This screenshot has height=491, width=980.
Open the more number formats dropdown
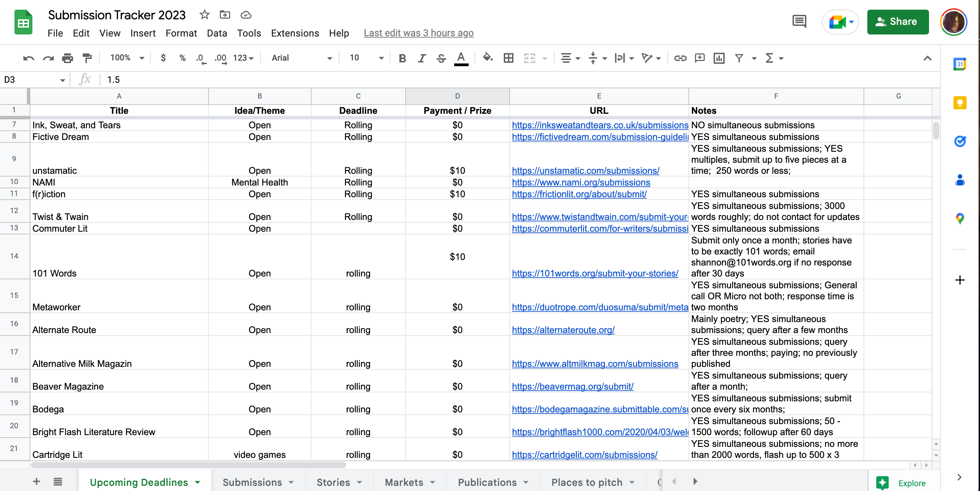(x=243, y=58)
